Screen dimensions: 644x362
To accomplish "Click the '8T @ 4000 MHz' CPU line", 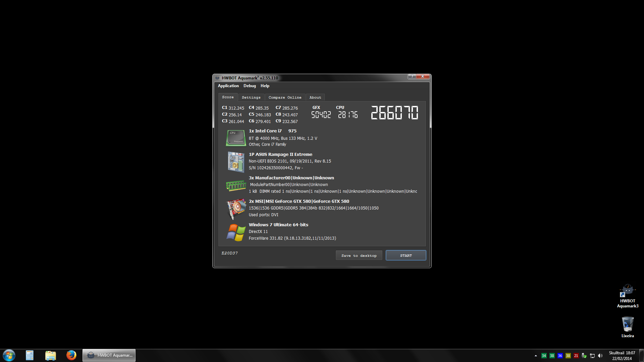I will click(x=283, y=138).
